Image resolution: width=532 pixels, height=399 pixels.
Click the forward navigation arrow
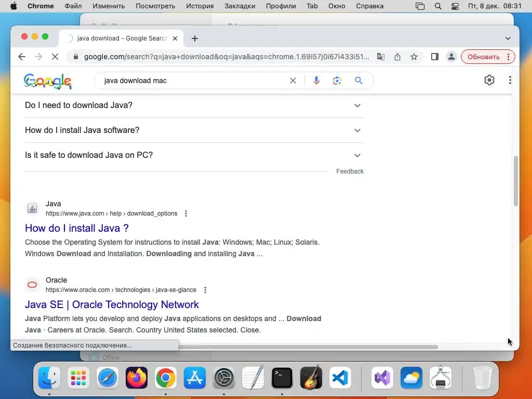click(x=38, y=57)
